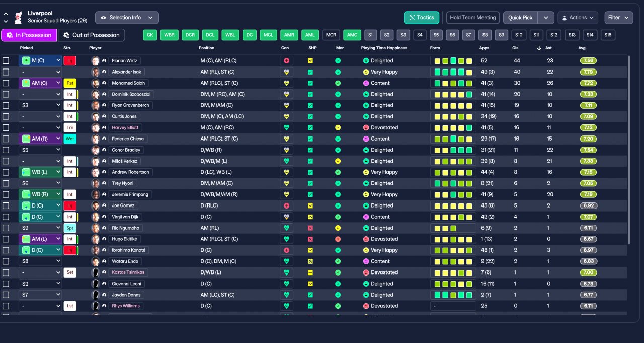
Task: Click Alexander Isak's Very Happy face icon
Action: (366, 72)
